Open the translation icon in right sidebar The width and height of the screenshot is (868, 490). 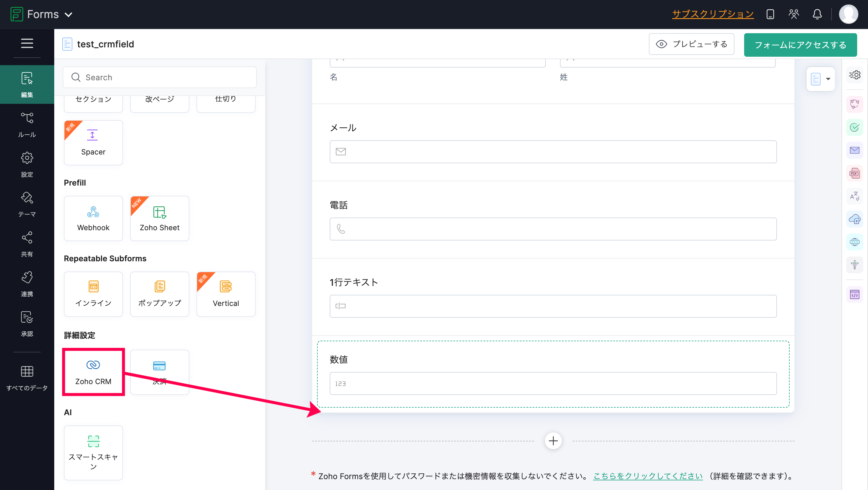coord(854,196)
